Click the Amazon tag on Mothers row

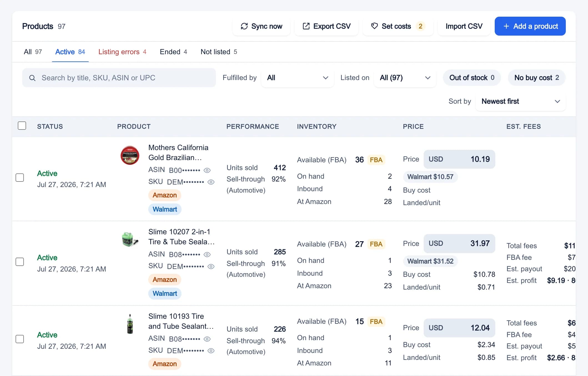(x=165, y=195)
